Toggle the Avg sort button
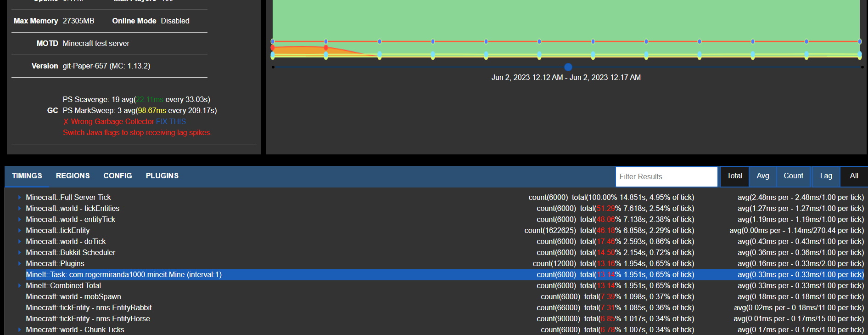 [x=762, y=176]
